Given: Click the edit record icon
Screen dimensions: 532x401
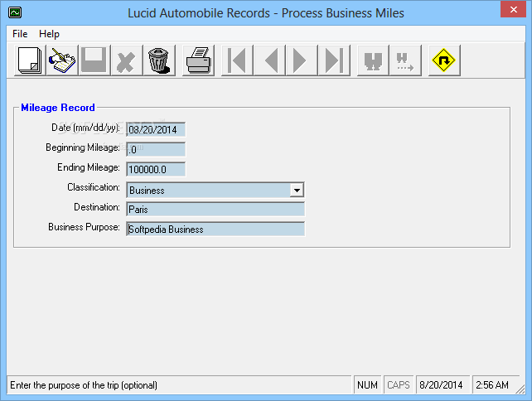Looking at the screenshot, I should point(62,60).
